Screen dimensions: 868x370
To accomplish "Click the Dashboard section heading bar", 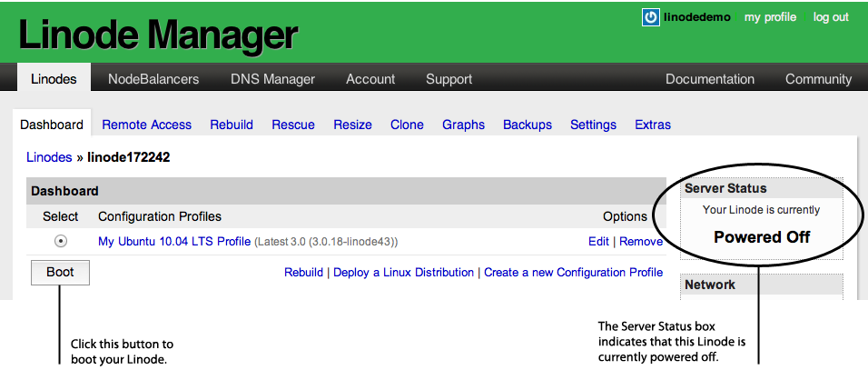I will (346, 191).
